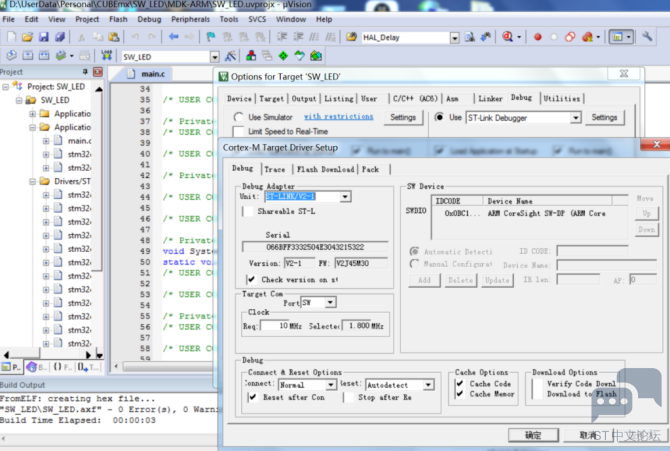Download to flash with the LOAD icon
This screenshot has width=670, height=451.
click(106, 56)
